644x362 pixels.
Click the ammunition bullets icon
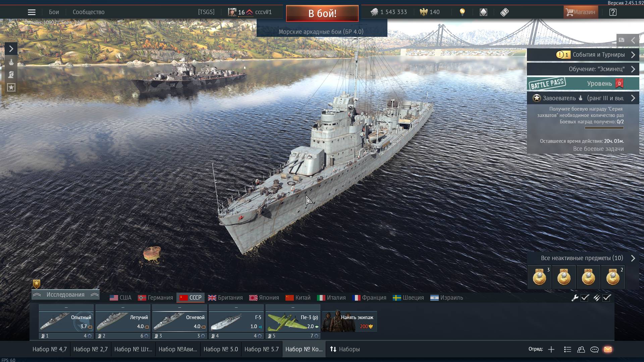tap(597, 298)
